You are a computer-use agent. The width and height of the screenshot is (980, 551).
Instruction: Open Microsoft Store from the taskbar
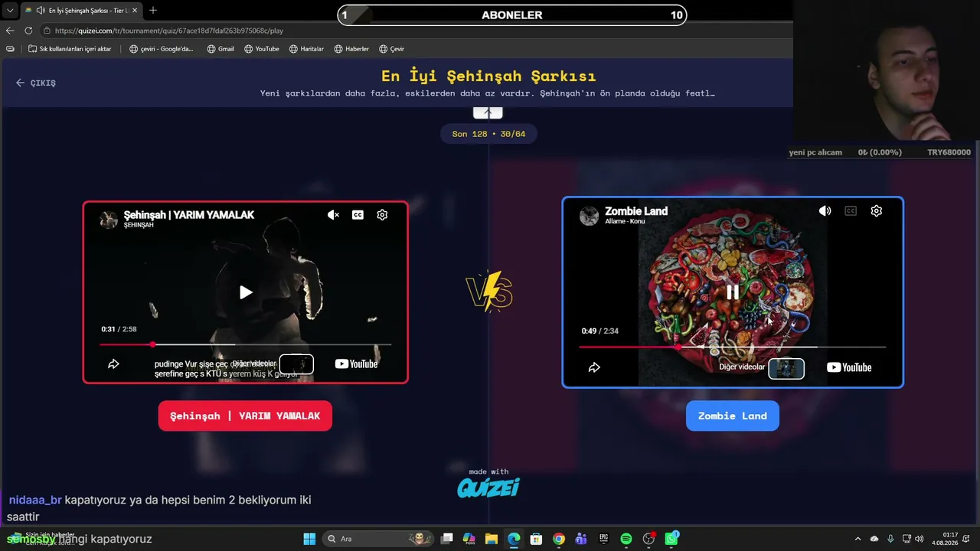pos(537,539)
